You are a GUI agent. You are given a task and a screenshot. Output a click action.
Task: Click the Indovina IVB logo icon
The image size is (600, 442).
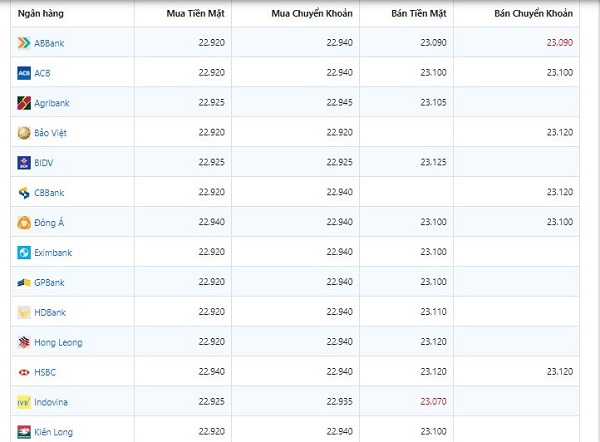click(24, 402)
